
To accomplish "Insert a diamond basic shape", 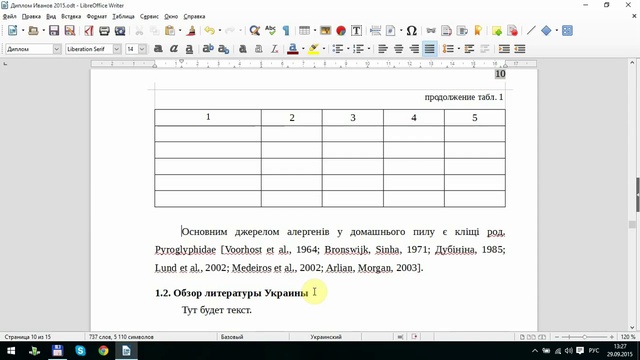I will (x=546, y=31).
